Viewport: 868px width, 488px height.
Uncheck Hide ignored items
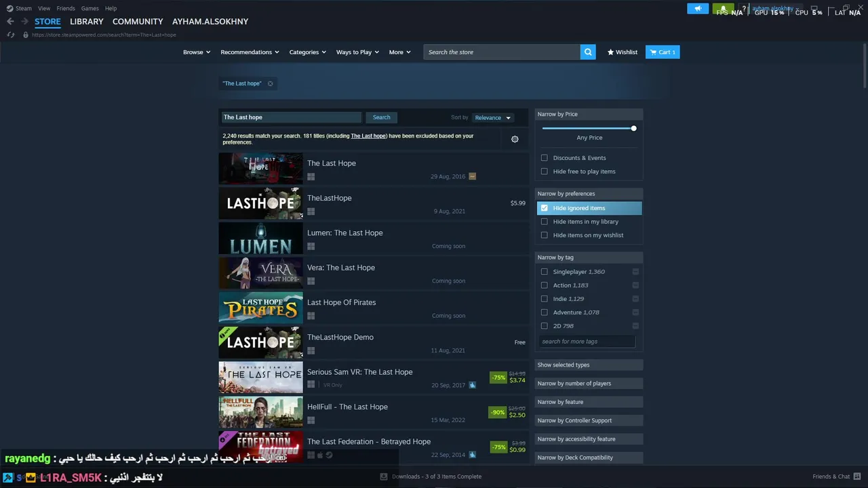[x=544, y=208]
